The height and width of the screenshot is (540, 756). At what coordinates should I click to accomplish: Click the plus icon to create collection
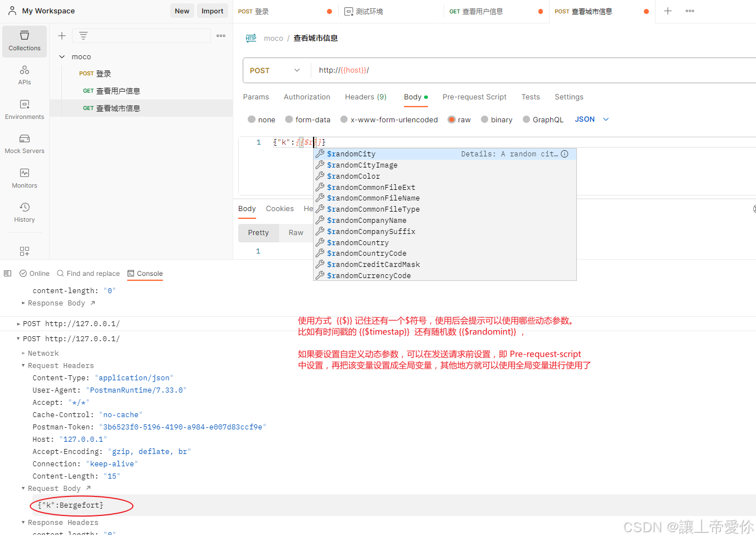point(62,36)
